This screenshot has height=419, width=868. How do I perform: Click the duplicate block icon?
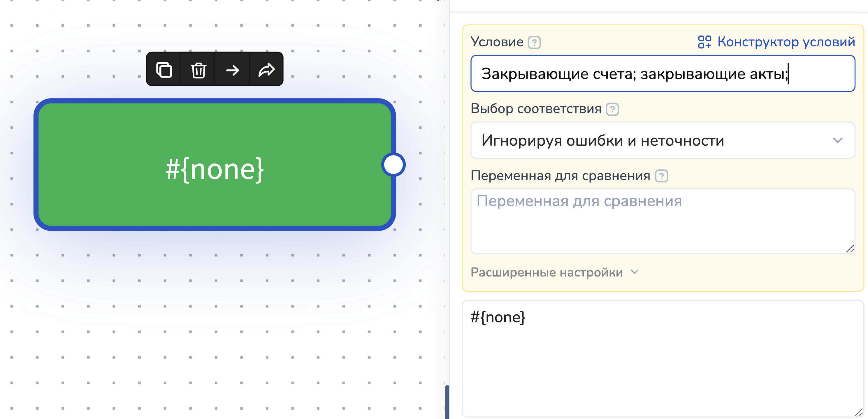coord(164,70)
